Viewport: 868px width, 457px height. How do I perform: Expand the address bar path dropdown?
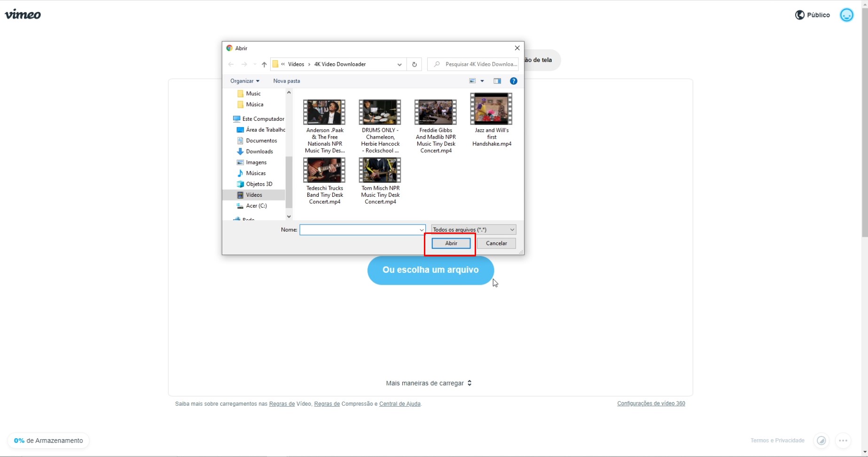(x=399, y=64)
